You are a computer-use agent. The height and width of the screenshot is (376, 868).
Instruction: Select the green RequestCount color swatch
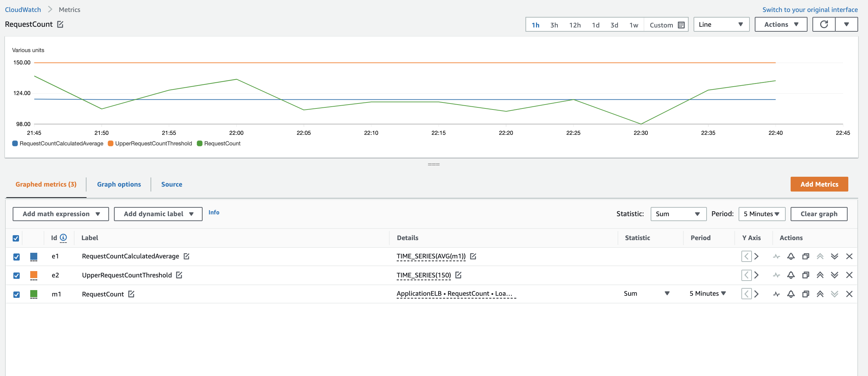[x=34, y=294]
